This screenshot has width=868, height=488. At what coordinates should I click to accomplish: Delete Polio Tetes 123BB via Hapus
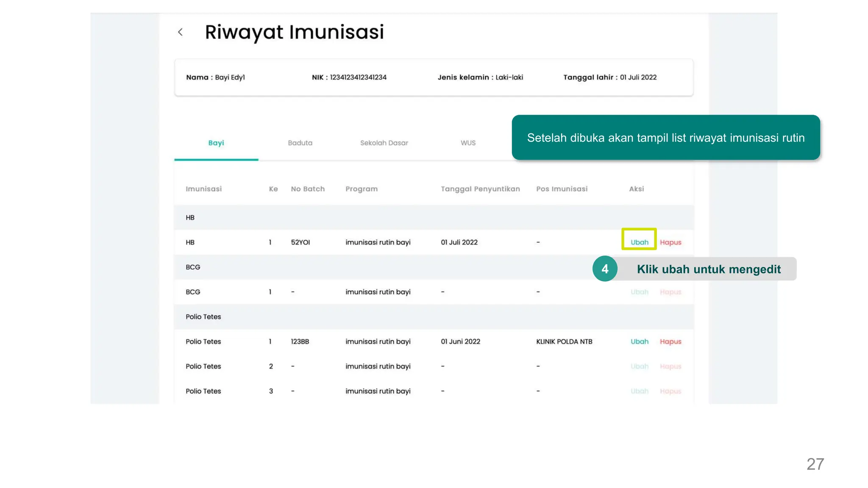[x=670, y=341]
